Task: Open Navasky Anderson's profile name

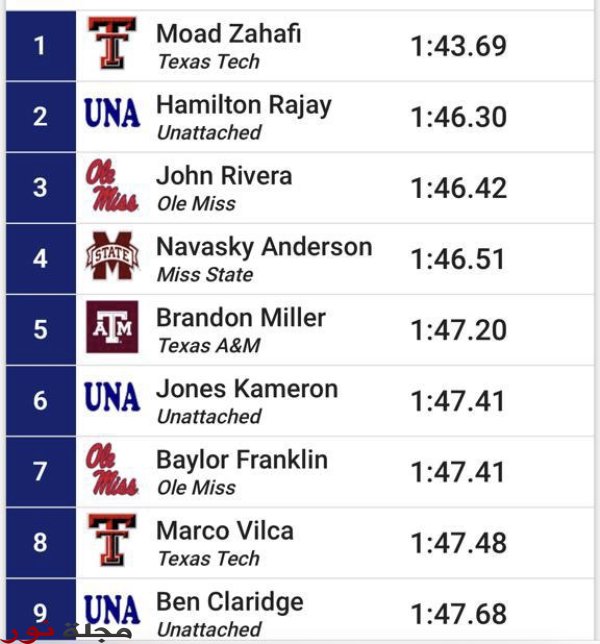Action: 264,247
